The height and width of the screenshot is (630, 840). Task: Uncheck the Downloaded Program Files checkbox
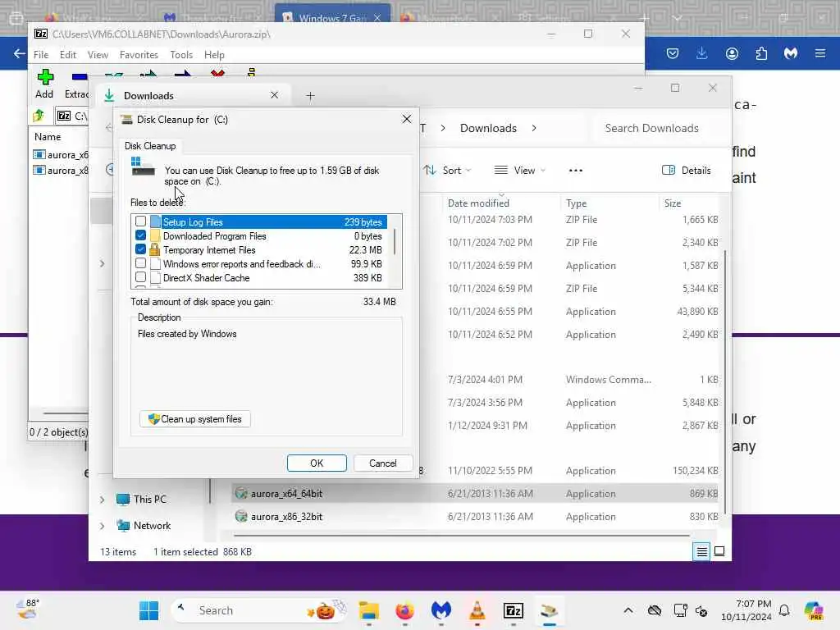pyautogui.click(x=140, y=235)
